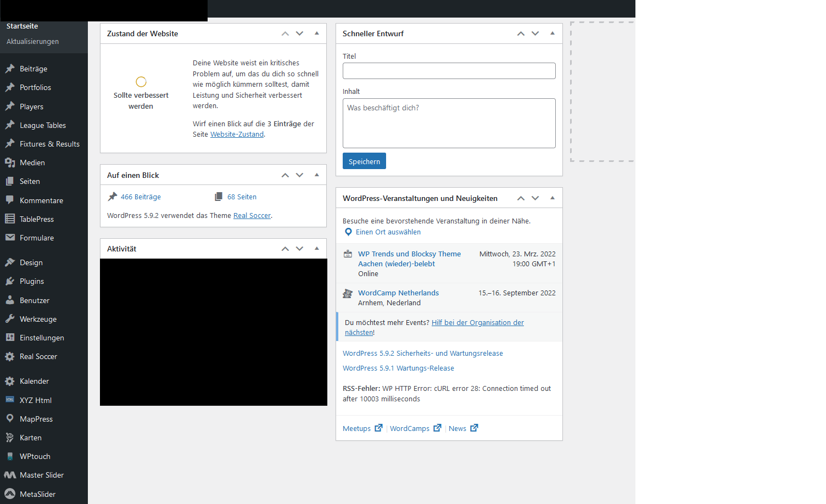Click the Master Slider icon
Screen dimensions: 826x504
click(x=10, y=475)
